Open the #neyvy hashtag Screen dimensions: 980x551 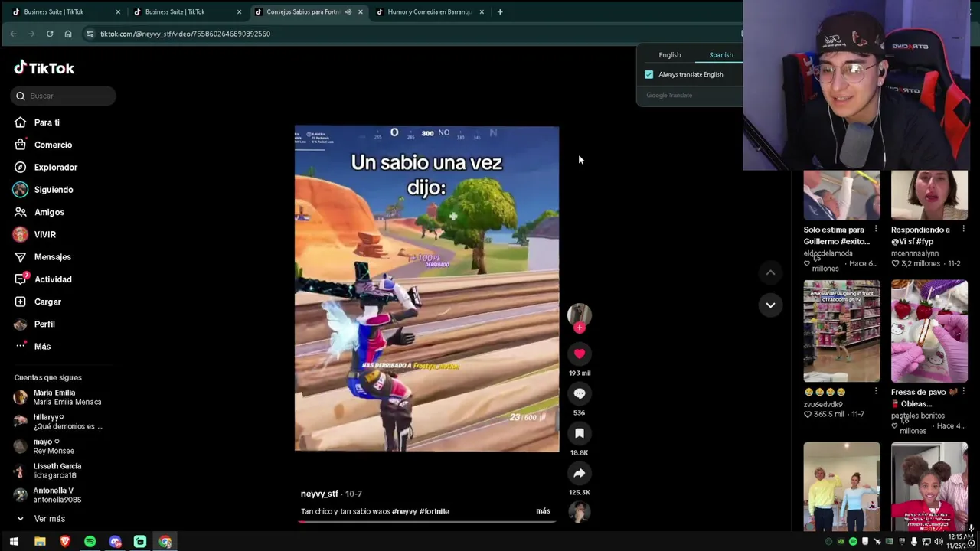point(404,511)
